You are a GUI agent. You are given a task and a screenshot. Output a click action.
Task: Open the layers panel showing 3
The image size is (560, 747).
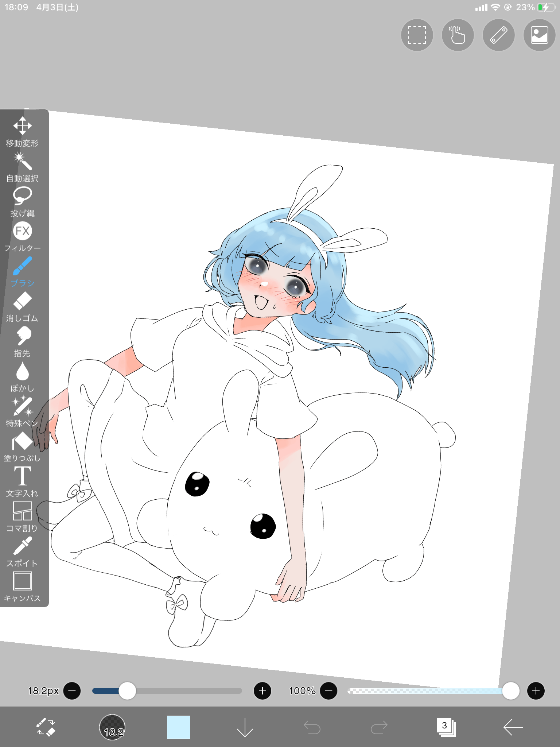[446, 727]
